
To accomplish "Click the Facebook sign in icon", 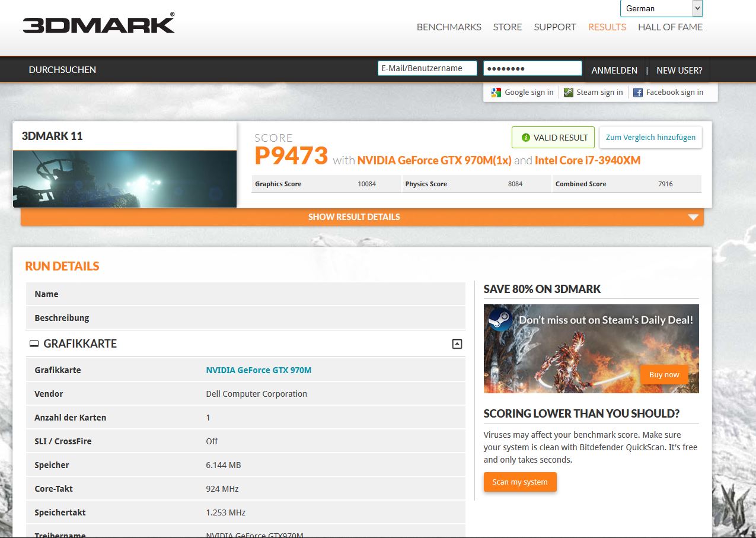I will 638,93.
